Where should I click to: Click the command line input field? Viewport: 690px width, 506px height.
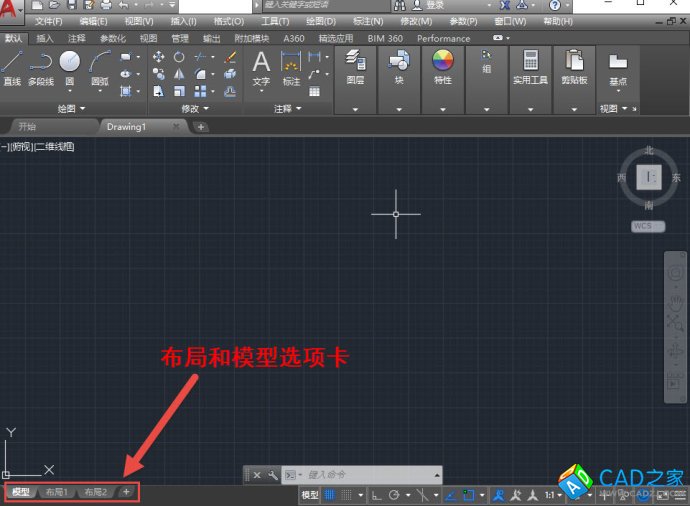coord(370,475)
